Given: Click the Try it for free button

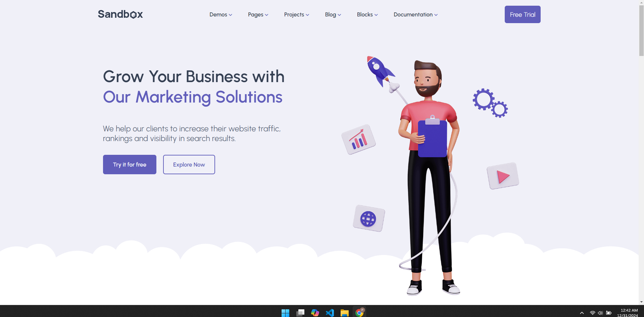Looking at the screenshot, I should pyautogui.click(x=130, y=165).
